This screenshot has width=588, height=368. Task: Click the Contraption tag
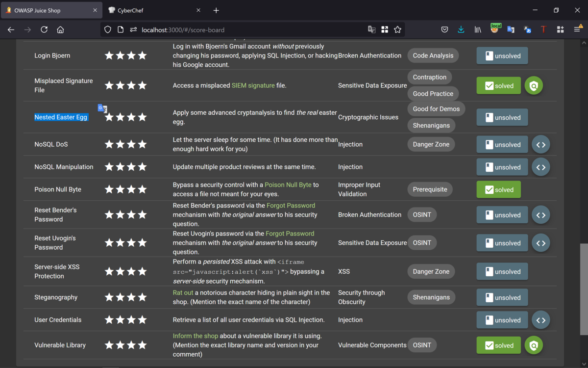[430, 77]
